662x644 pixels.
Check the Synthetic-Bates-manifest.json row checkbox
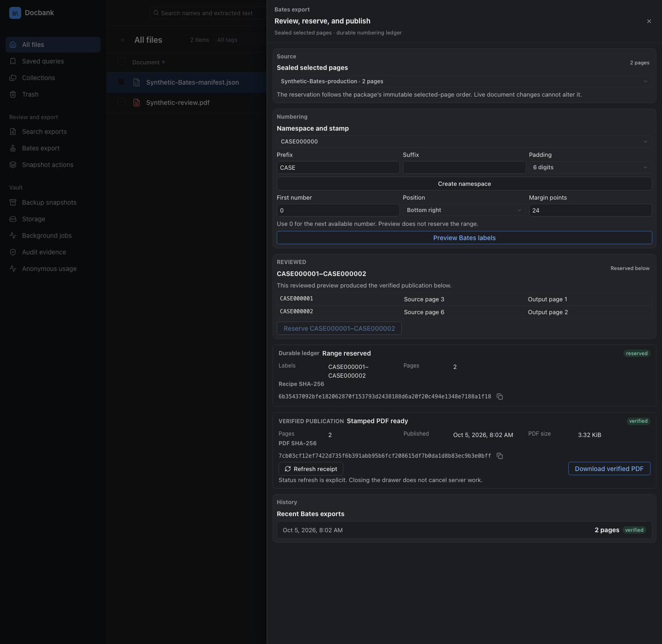pyautogui.click(x=121, y=82)
